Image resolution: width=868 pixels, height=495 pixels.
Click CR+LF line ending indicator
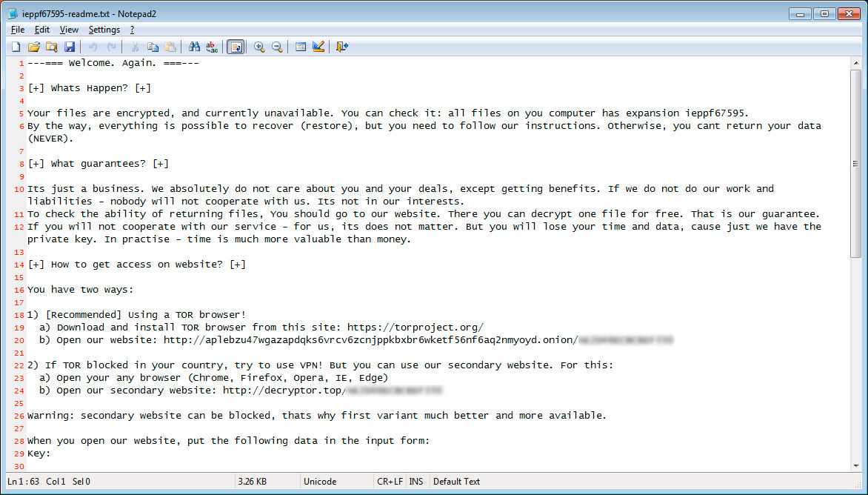coord(390,482)
